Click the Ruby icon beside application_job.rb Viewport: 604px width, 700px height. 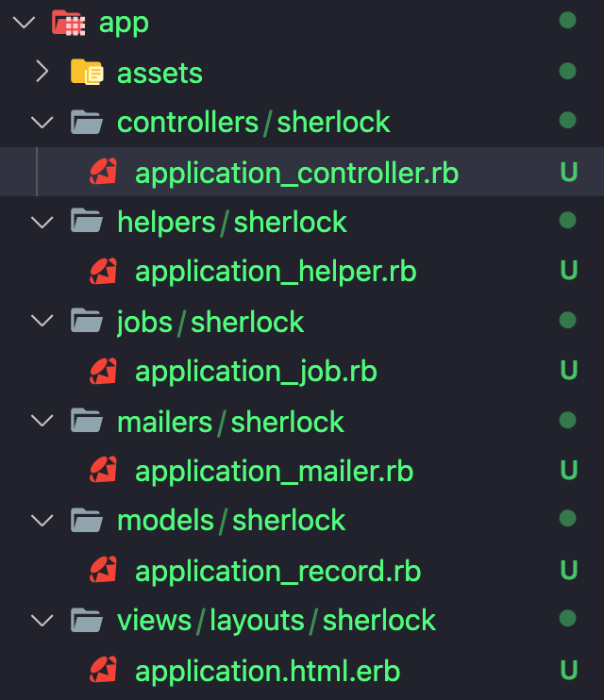(104, 371)
